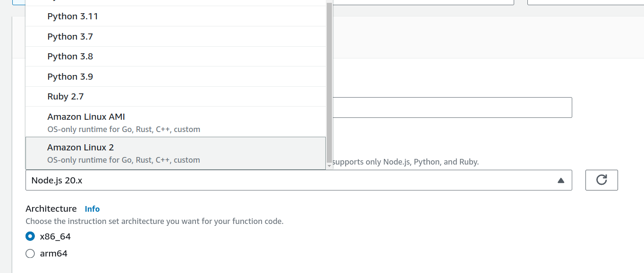Open the Node.js 20.x runtime selector
Screen dimensions: 644x273
point(297,180)
